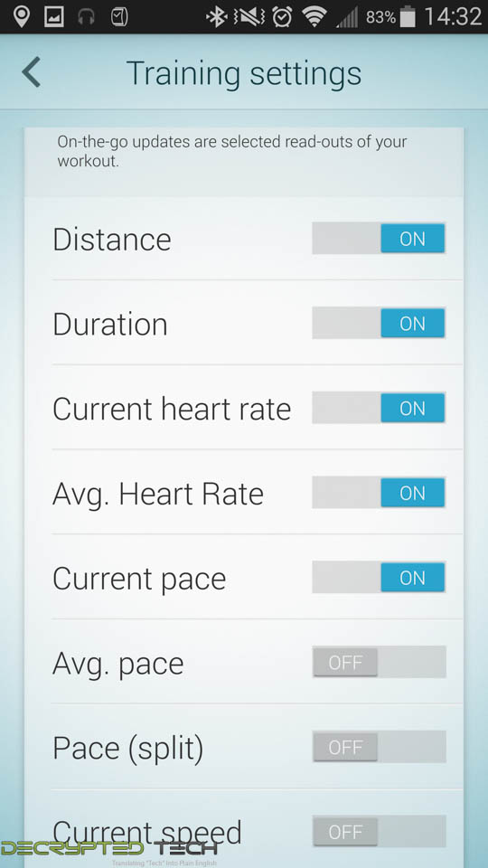Tap the image notification icon in status bar
This screenshot has height=868, width=488.
click(53, 17)
